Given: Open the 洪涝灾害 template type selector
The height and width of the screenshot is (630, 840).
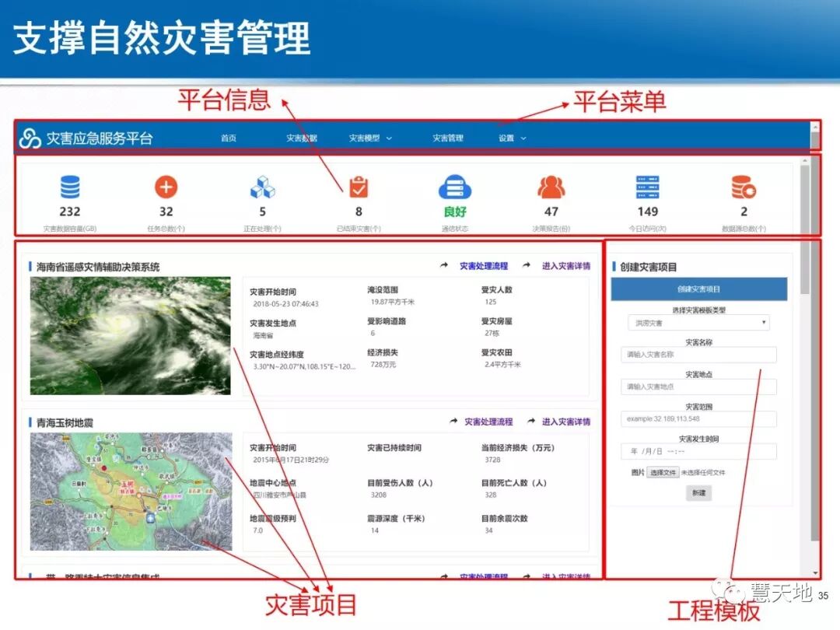Looking at the screenshot, I should coord(698,323).
